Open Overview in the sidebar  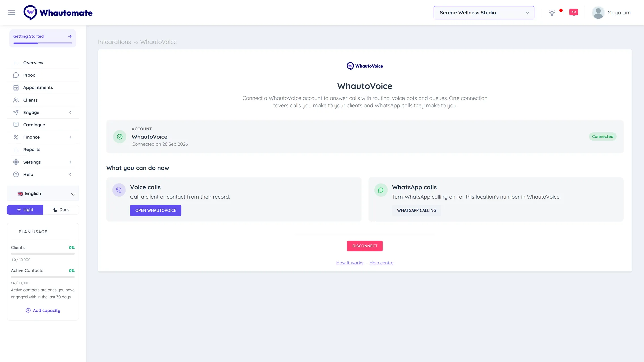(43, 63)
